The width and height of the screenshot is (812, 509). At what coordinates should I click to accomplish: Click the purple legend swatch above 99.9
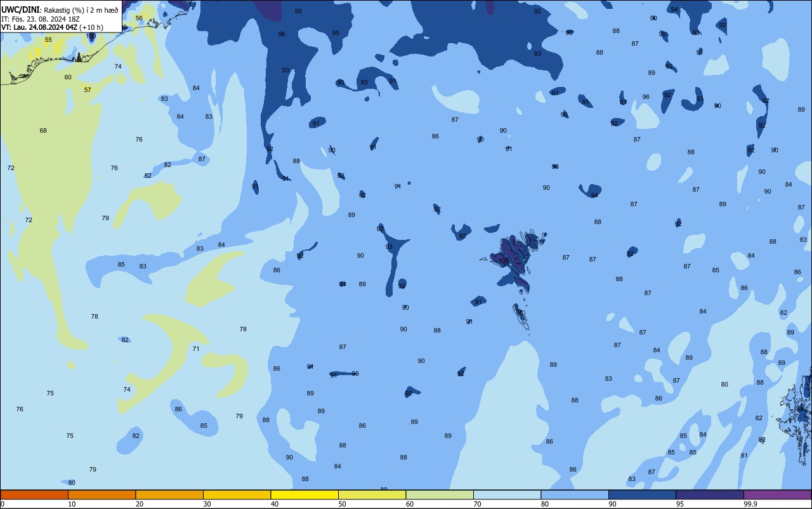(777, 494)
